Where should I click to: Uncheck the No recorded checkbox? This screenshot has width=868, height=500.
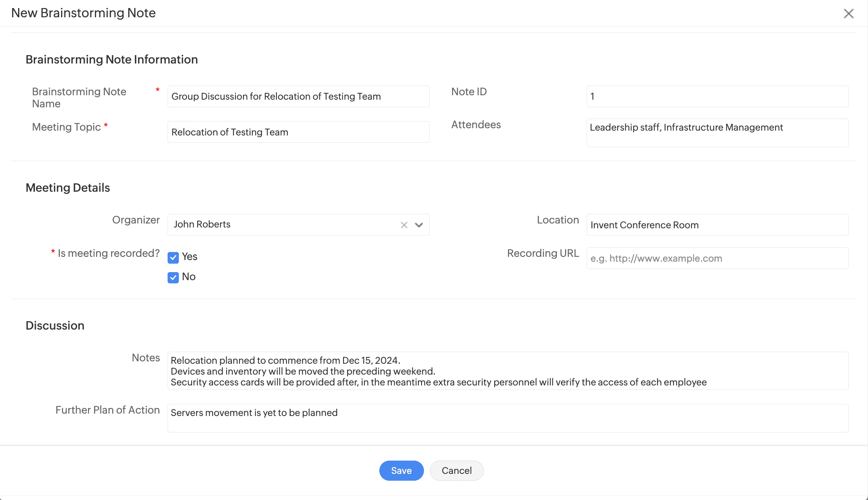(x=173, y=277)
